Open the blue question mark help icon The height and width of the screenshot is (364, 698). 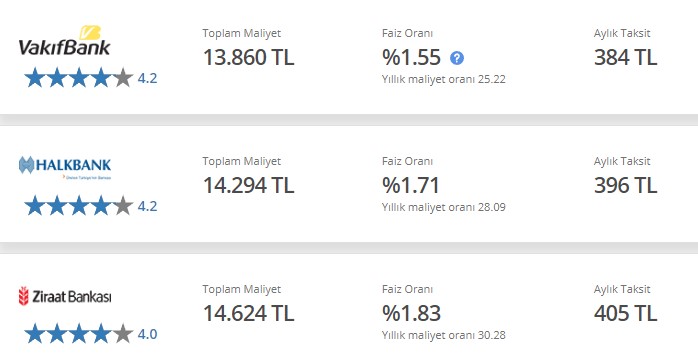(x=457, y=58)
